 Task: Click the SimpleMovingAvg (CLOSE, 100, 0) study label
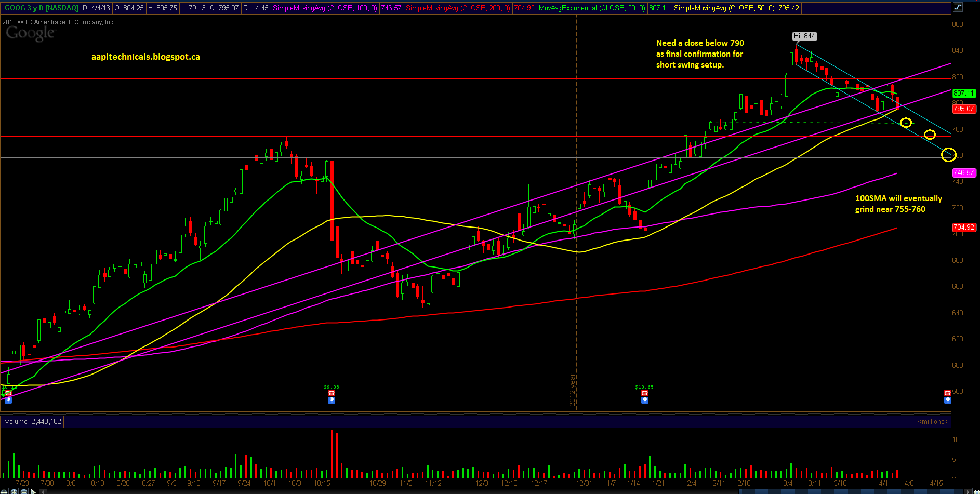(x=325, y=8)
